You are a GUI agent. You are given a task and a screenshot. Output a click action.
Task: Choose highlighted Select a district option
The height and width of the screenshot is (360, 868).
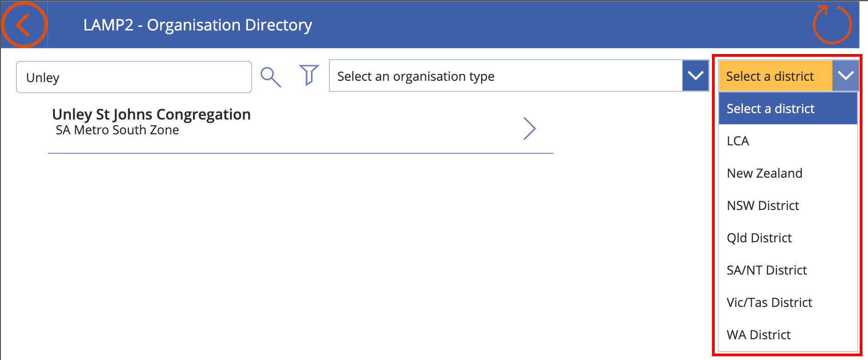click(788, 108)
